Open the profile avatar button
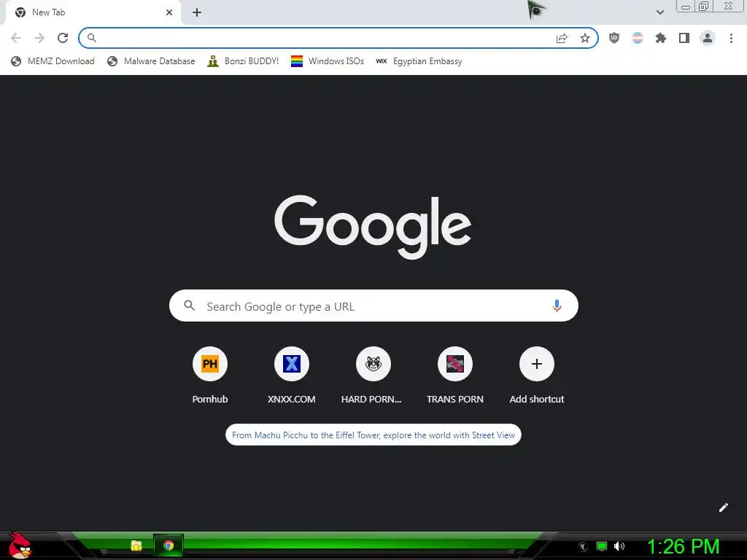This screenshot has height=560, width=747. [x=708, y=38]
